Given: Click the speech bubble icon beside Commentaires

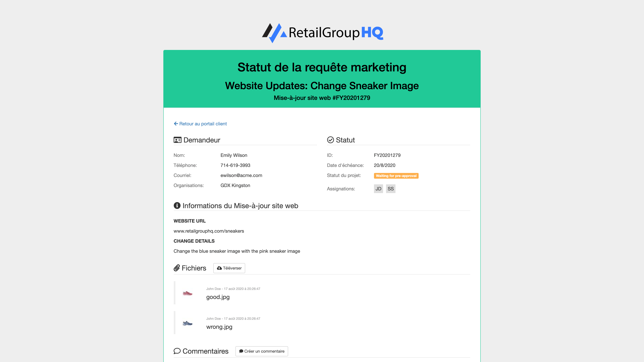Looking at the screenshot, I should click(177, 351).
